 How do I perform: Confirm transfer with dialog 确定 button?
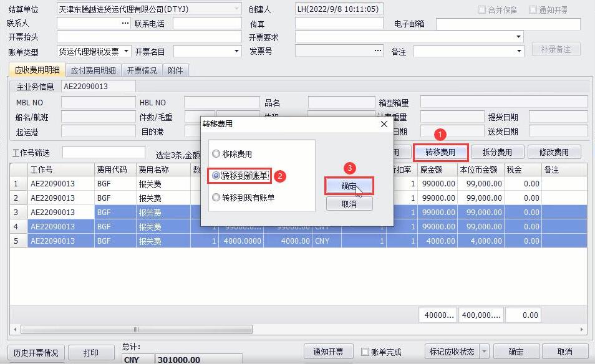click(349, 186)
